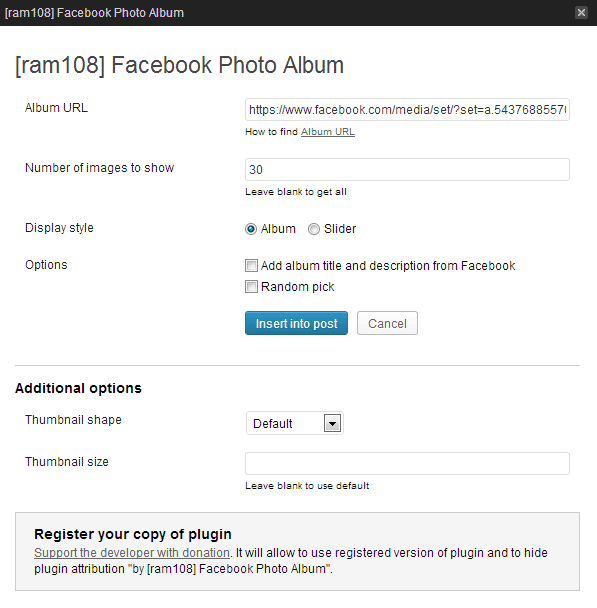
Task: Close the Facebook Photo Album dialog
Action: click(x=581, y=13)
